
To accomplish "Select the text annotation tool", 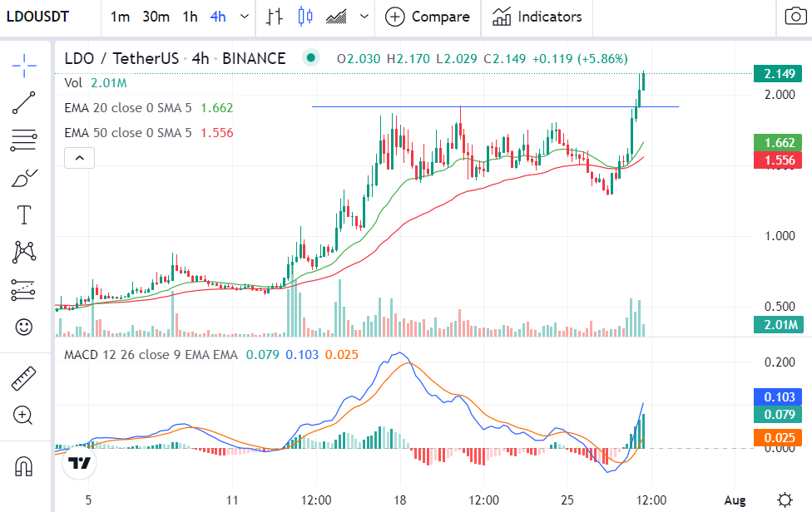I will 24,214.
